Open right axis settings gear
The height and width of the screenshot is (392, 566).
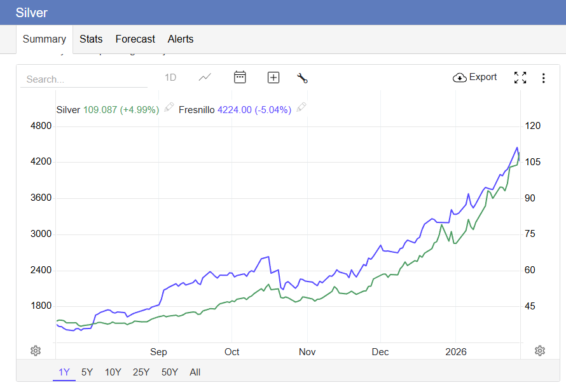pyautogui.click(x=540, y=351)
